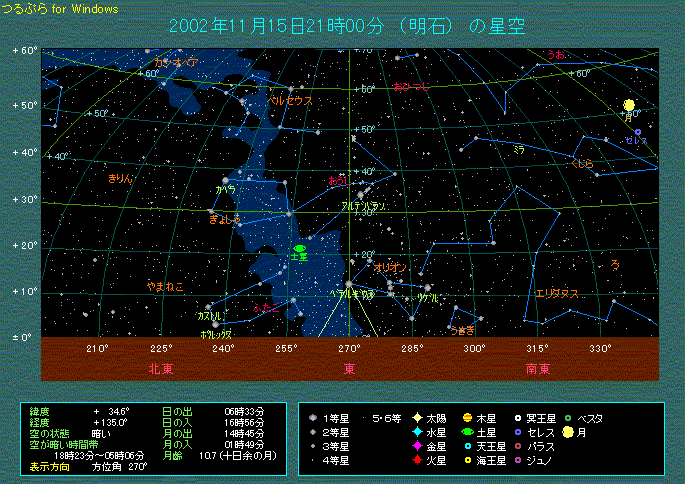This screenshot has height=484, width=685.
Task: Click the 表示方向 label in info panel
Action: pos(51,466)
